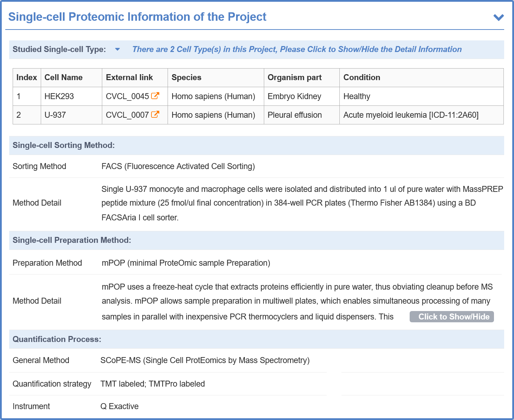Image resolution: width=514 pixels, height=420 pixels.
Task: Click the italic '2 Cell Type(s)' show/hide text
Action: coord(297,49)
